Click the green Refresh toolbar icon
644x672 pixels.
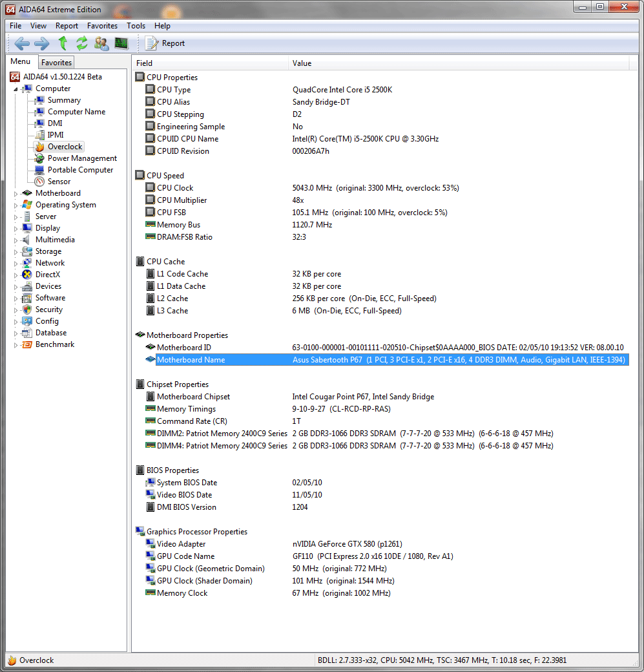[82, 43]
